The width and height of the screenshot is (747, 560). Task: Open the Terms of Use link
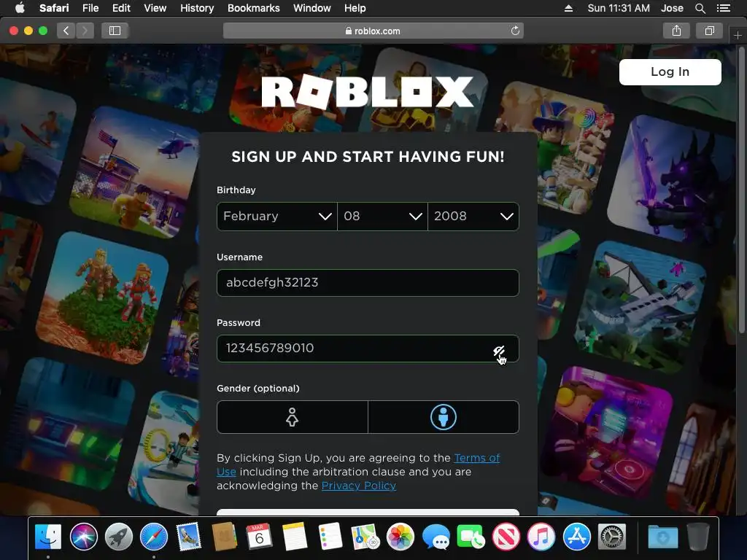(x=477, y=458)
